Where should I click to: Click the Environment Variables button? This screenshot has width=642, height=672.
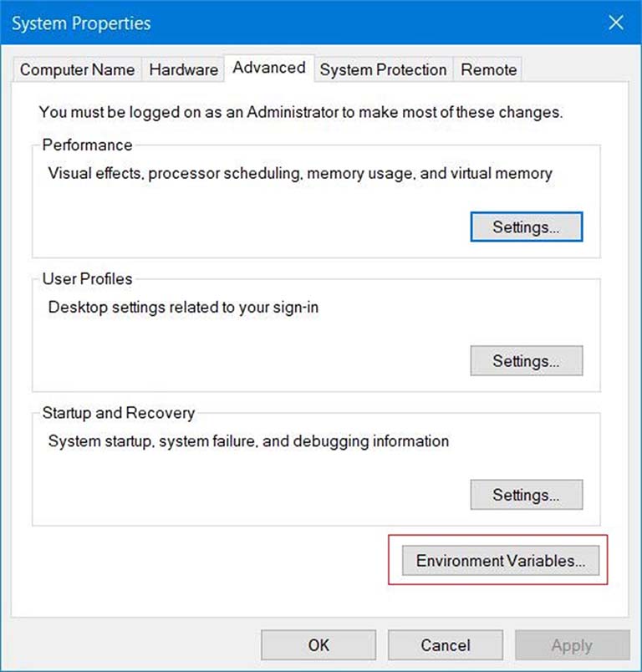[500, 561]
